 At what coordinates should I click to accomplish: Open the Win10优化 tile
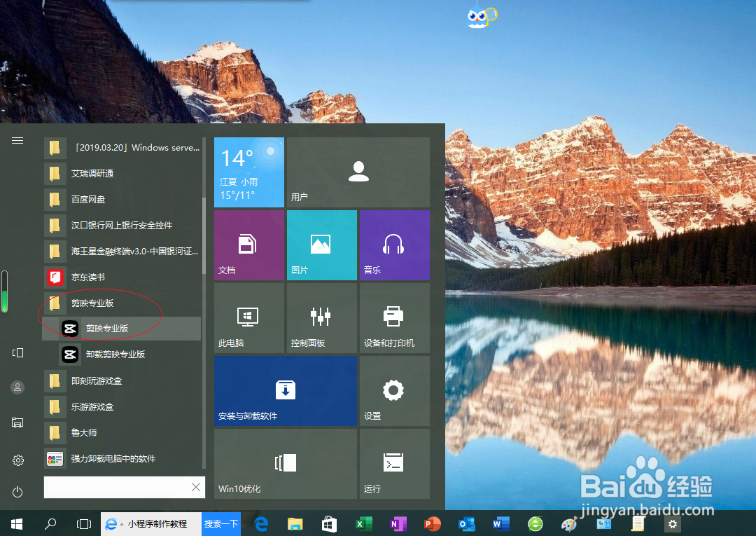coord(286,464)
